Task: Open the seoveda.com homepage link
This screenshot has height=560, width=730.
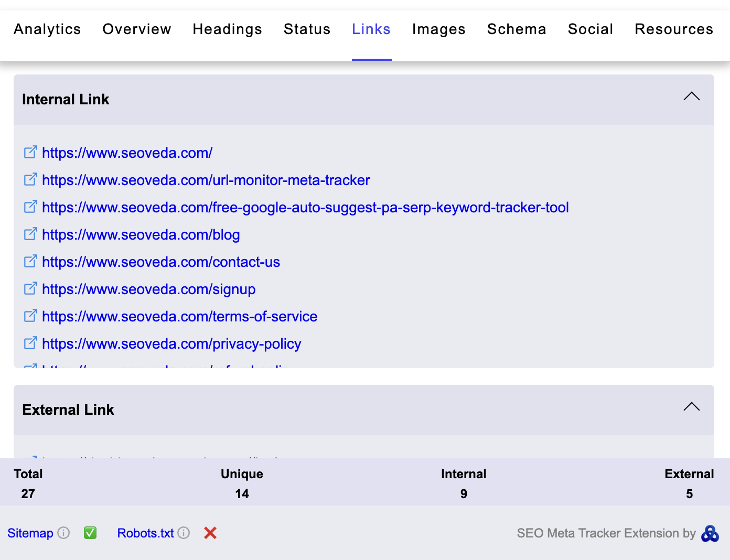Action: [x=127, y=153]
